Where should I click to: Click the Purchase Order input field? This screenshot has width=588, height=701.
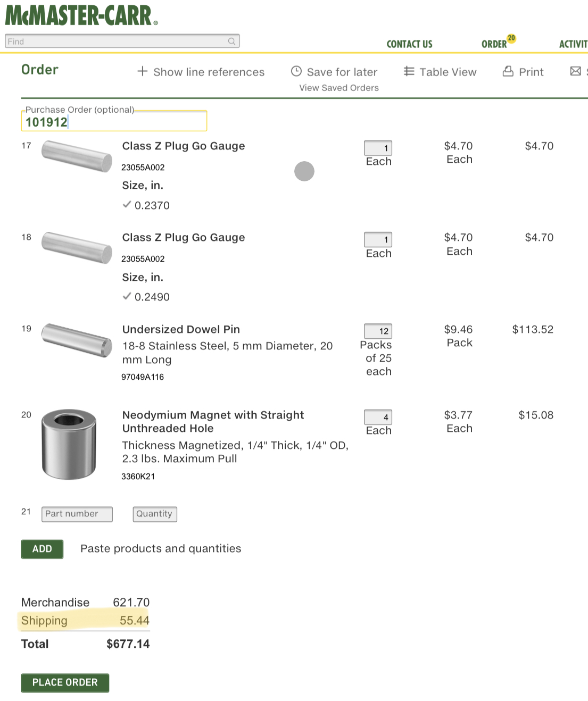(x=114, y=122)
